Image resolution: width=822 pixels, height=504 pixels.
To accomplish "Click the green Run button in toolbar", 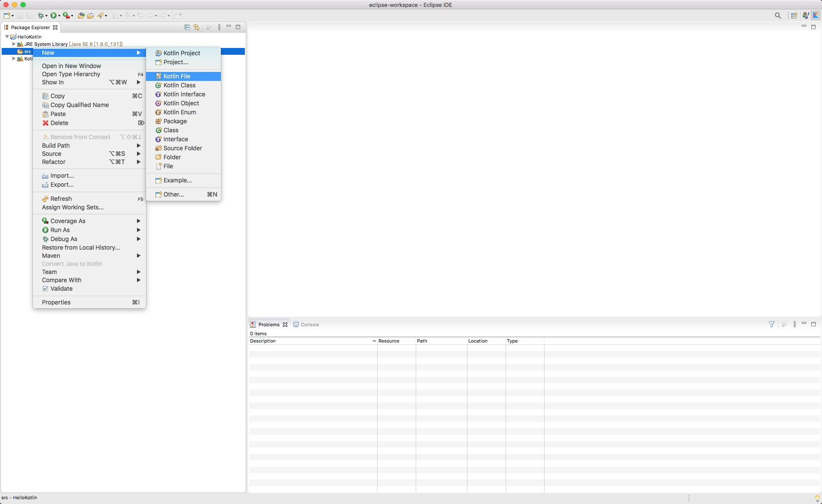I will [x=54, y=15].
